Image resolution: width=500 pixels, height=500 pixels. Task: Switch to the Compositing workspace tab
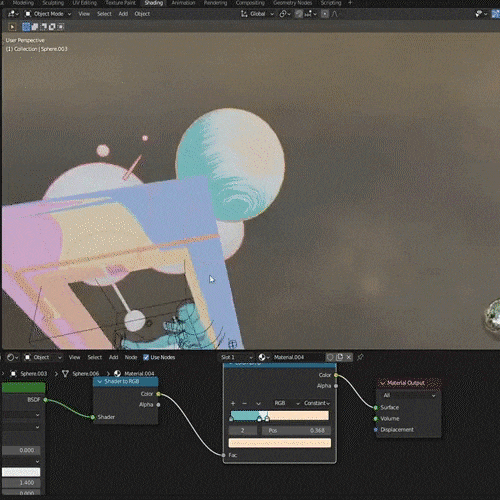[x=250, y=3]
